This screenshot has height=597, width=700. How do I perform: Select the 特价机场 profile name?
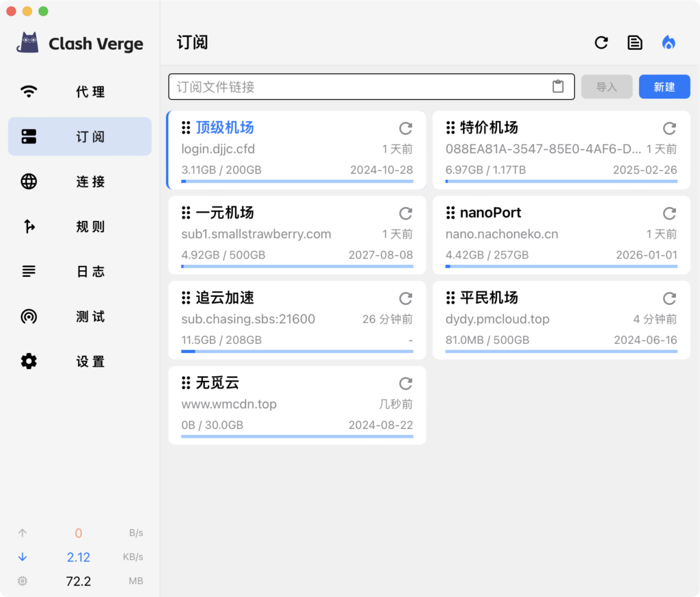(x=489, y=128)
